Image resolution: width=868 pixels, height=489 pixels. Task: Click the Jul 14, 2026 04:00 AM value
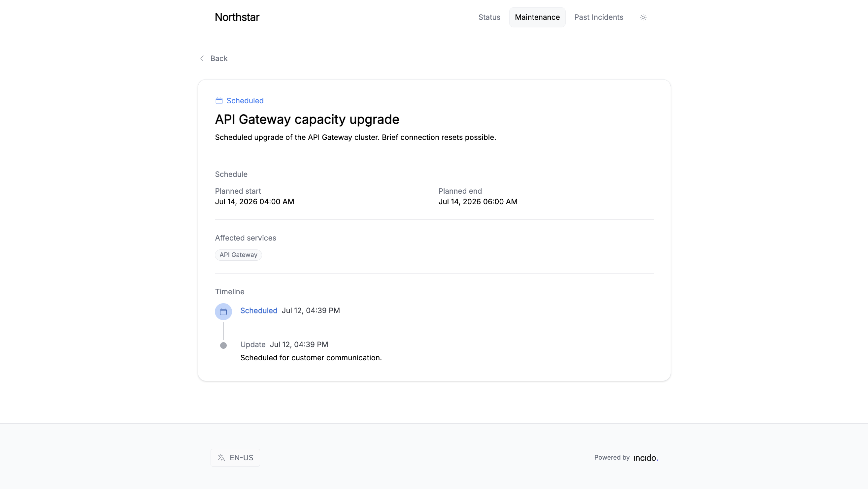(254, 202)
